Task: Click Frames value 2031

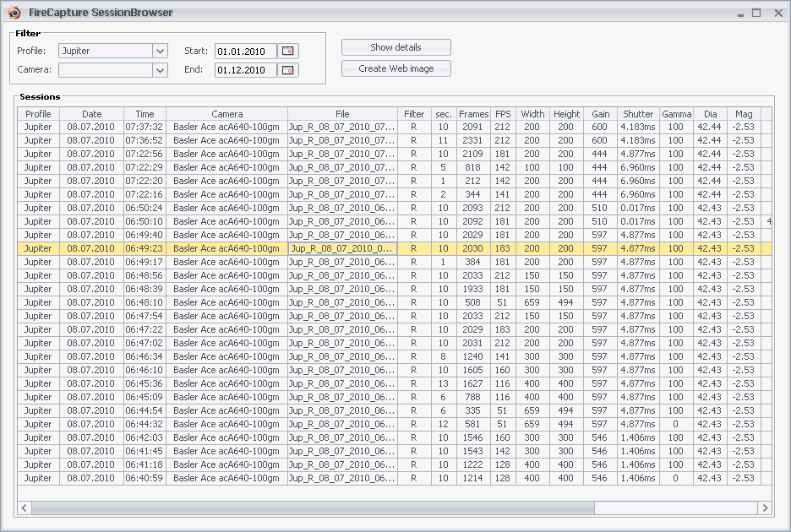Action: tap(472, 343)
